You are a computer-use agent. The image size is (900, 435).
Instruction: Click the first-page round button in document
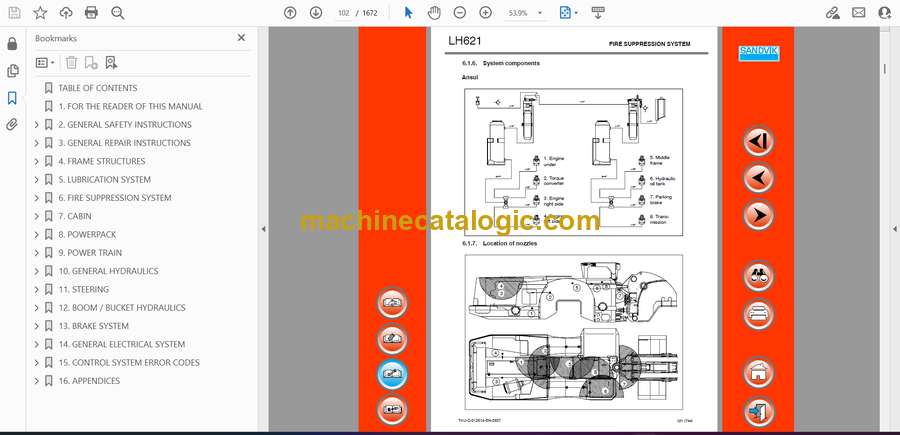(758, 141)
